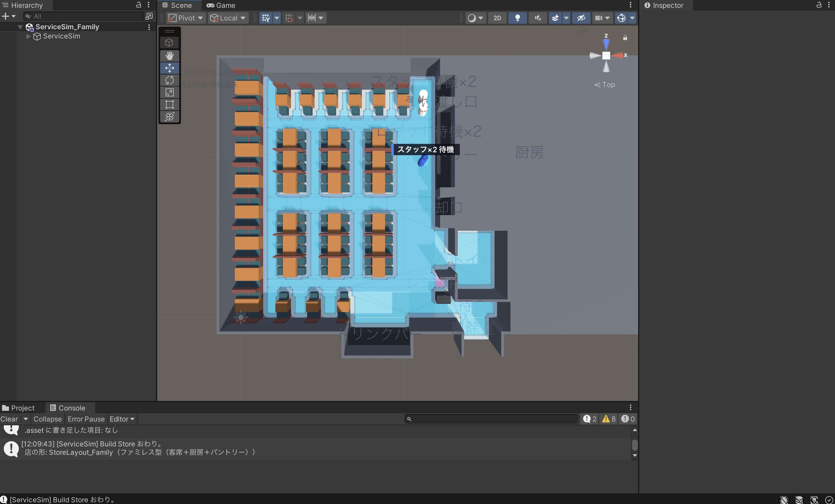This screenshot has width=835, height=504.
Task: Open Hierarchy search-by-type picker icon
Action: (149, 16)
